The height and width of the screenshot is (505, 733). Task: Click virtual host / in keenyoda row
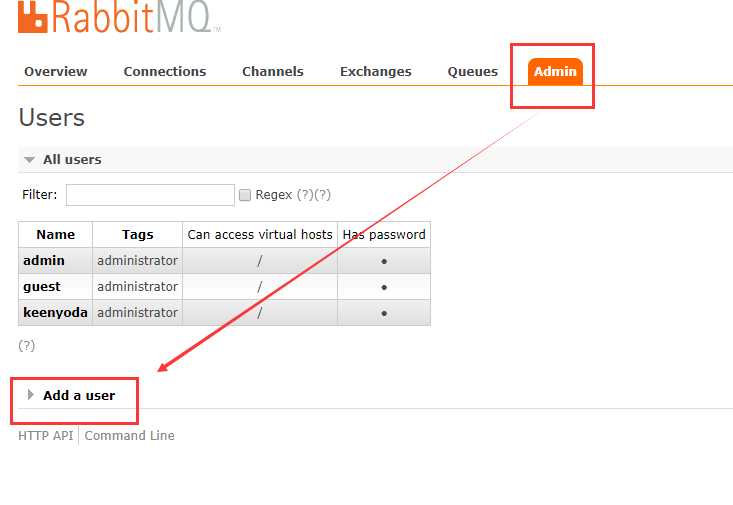259,313
